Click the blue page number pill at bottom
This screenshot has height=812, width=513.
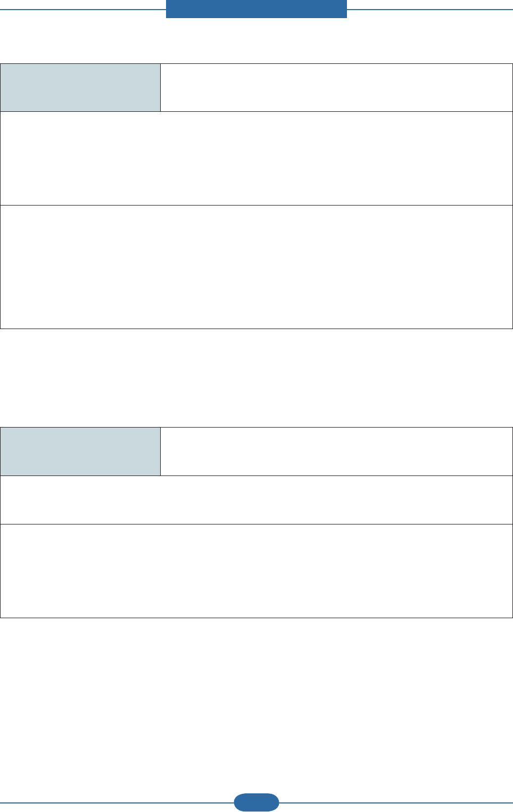pos(256,802)
